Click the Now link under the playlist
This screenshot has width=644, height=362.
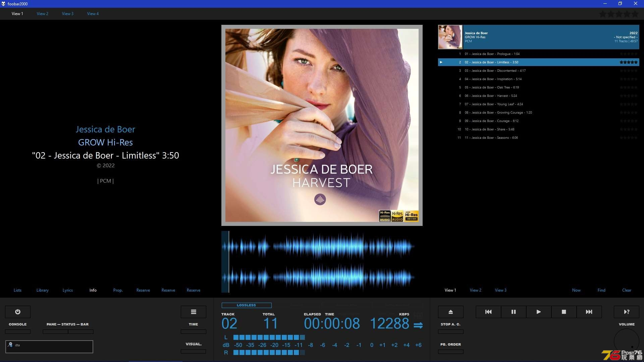point(576,290)
